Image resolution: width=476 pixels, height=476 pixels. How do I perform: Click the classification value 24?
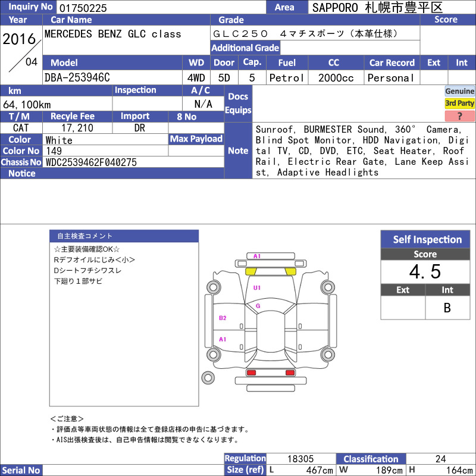coord(440,459)
